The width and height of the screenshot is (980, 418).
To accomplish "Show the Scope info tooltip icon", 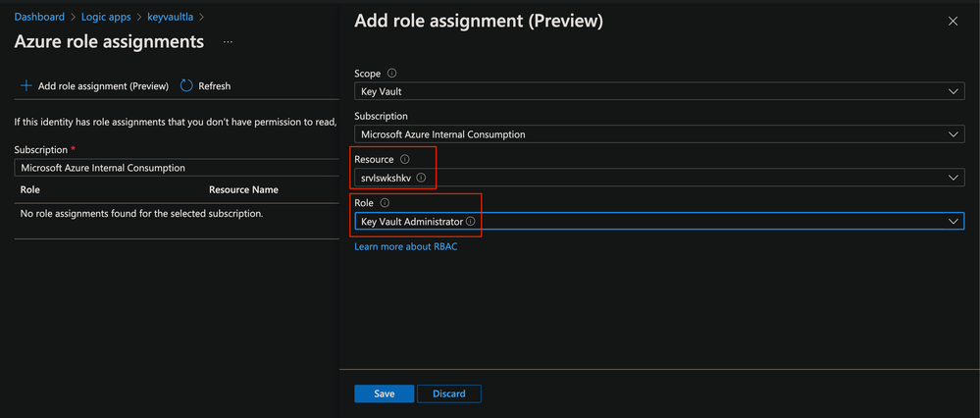I will (391, 74).
